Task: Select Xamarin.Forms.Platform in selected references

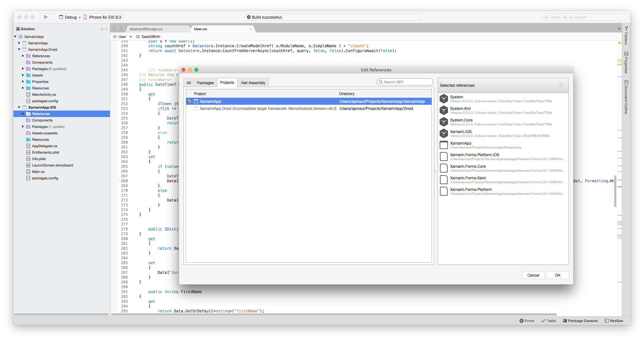Action: point(503,191)
